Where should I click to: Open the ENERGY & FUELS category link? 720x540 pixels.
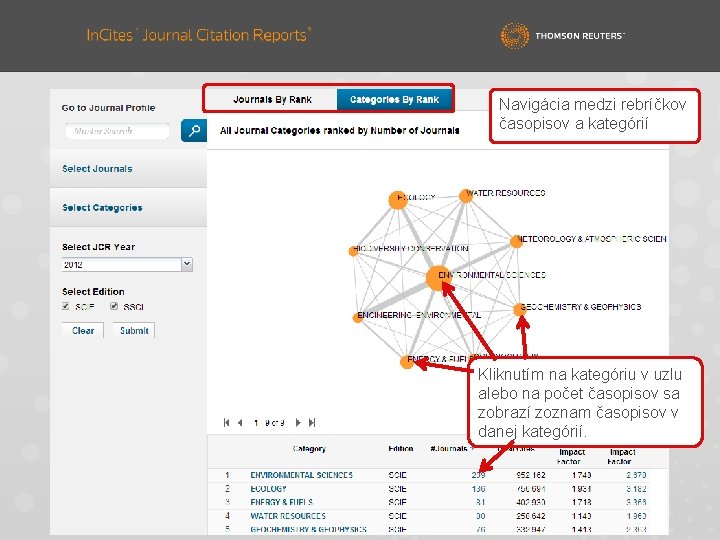pos(281,502)
